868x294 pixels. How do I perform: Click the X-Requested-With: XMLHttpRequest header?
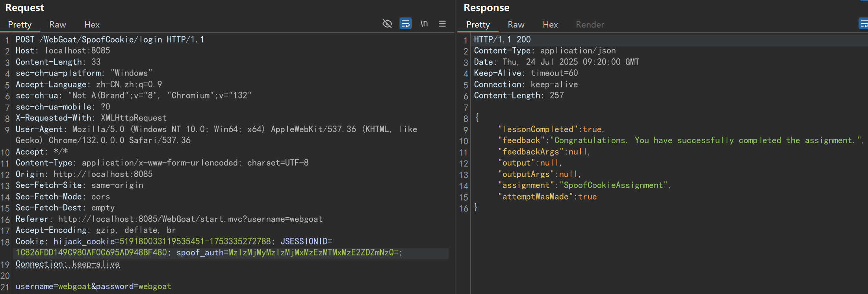[x=91, y=118]
